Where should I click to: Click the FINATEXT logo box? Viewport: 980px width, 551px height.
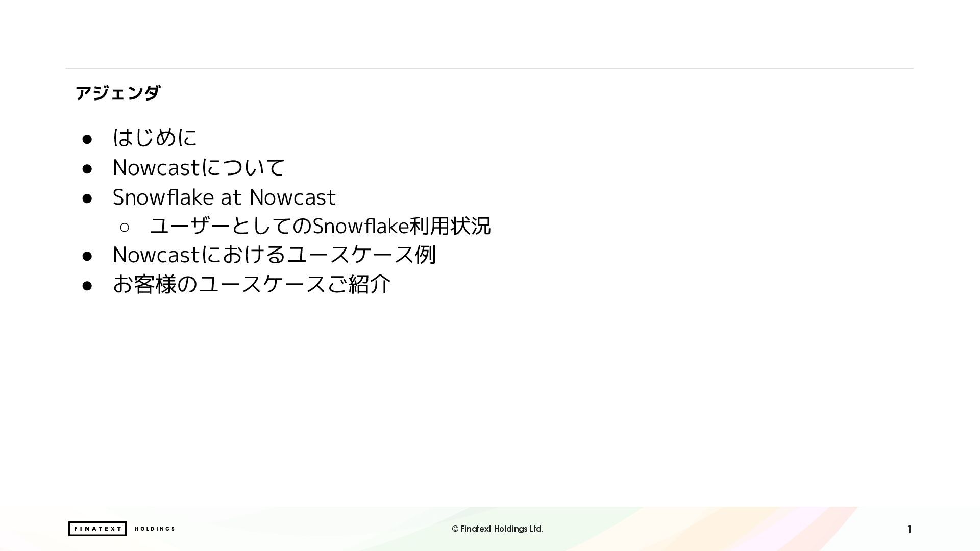pyautogui.click(x=97, y=529)
